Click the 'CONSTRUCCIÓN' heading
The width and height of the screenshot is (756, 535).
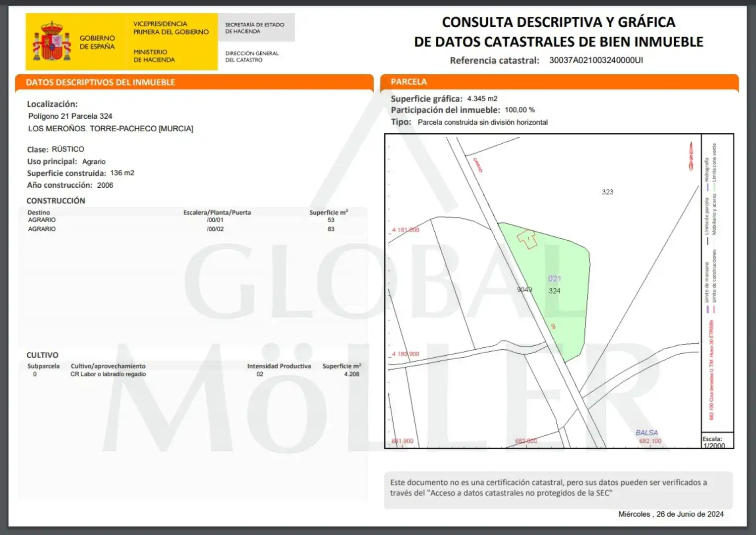point(56,201)
